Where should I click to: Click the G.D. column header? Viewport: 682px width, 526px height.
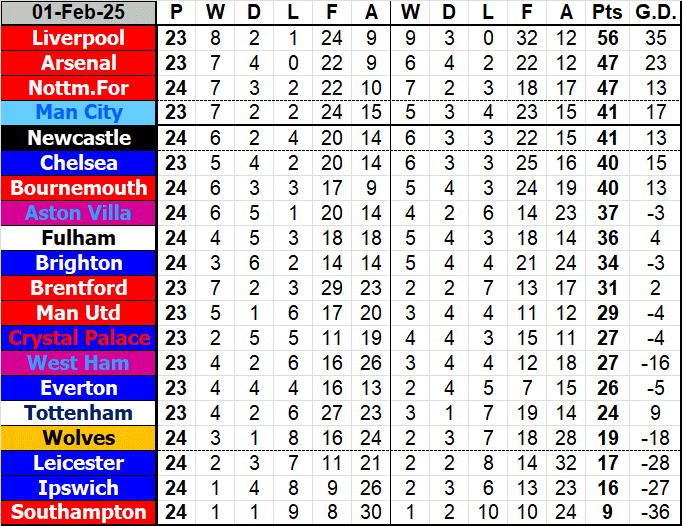[655, 13]
